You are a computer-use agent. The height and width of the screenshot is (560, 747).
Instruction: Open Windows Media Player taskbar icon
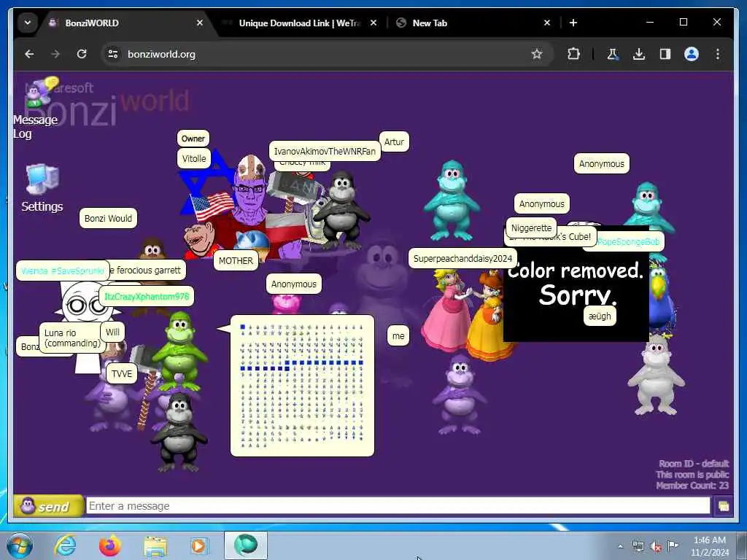point(200,545)
